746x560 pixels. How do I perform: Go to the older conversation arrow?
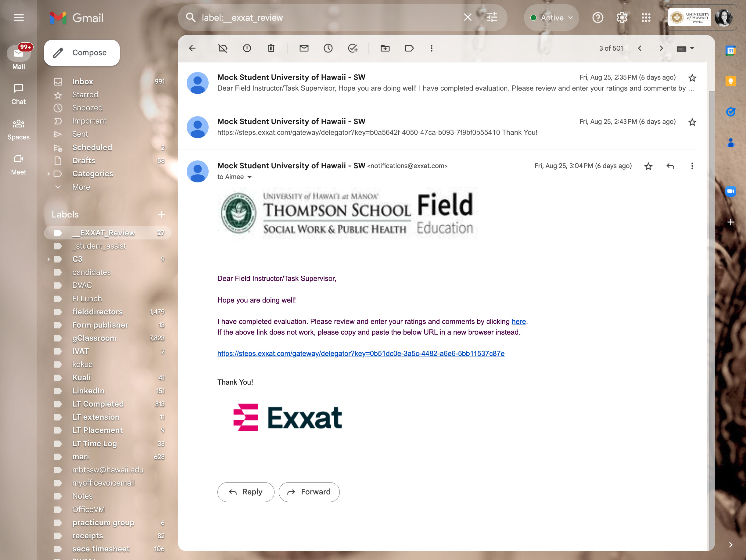tap(661, 48)
